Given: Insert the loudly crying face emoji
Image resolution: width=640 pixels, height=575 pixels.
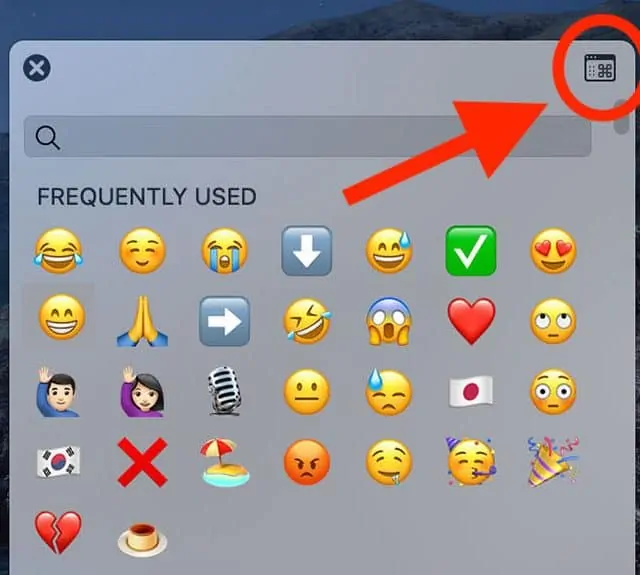Looking at the screenshot, I should [x=224, y=251].
